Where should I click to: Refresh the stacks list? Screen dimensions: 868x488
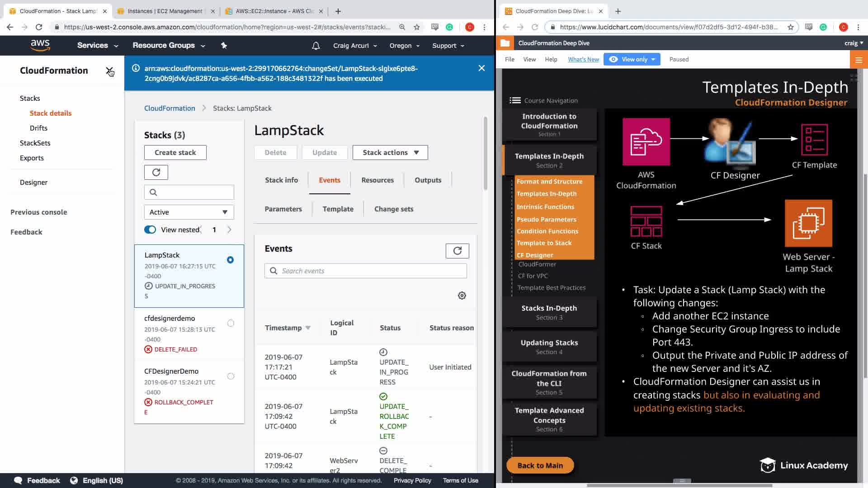[156, 172]
